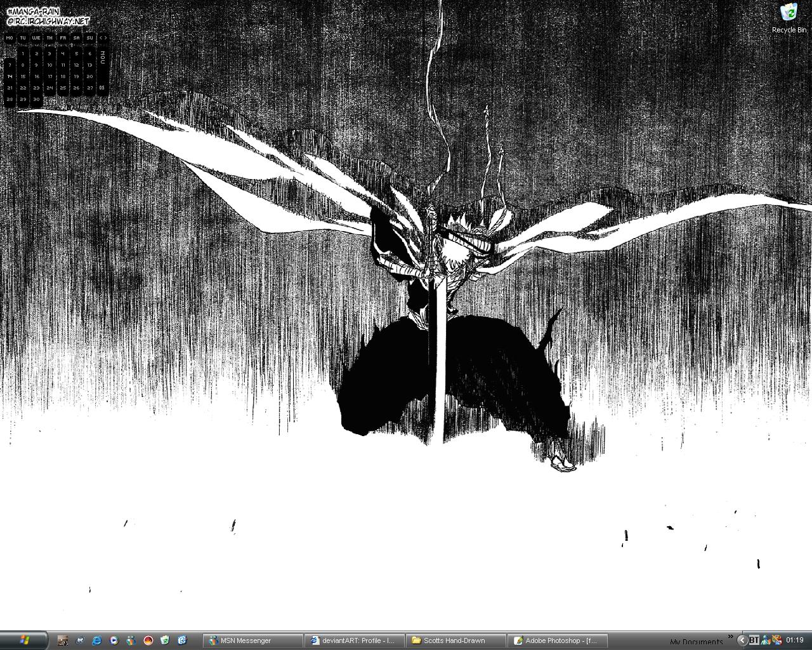Launch Show Desktop from Quick Launch
Image resolution: width=812 pixels, height=650 pixels.
[x=80, y=640]
